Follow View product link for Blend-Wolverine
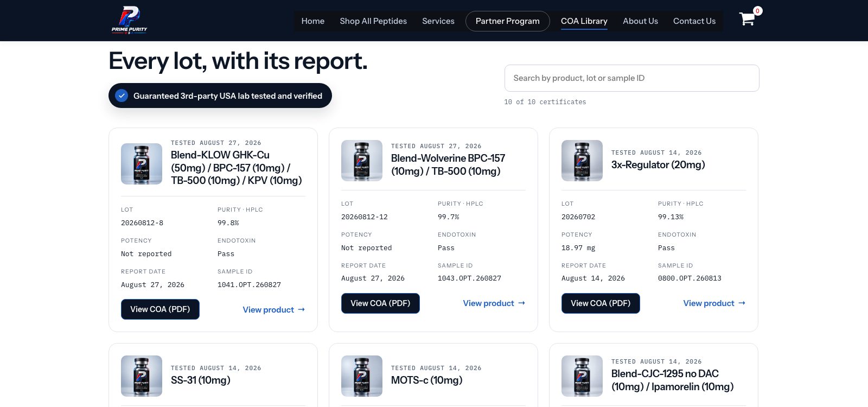This screenshot has width=868, height=407. click(494, 303)
